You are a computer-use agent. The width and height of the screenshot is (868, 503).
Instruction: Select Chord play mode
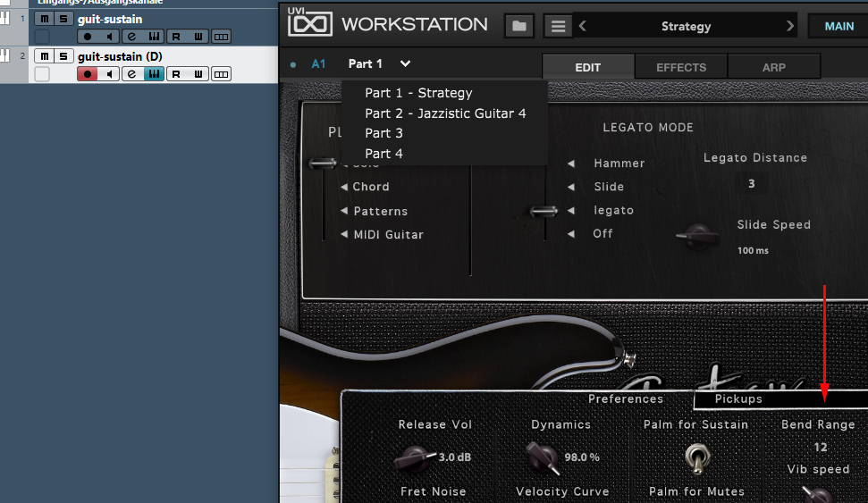(x=371, y=187)
